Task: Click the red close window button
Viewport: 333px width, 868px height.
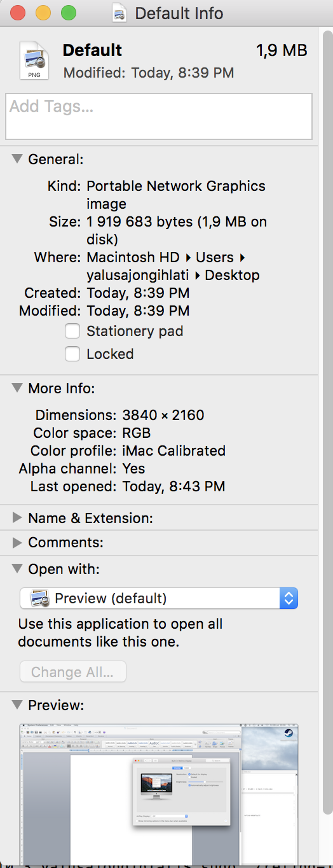Action: tap(17, 13)
